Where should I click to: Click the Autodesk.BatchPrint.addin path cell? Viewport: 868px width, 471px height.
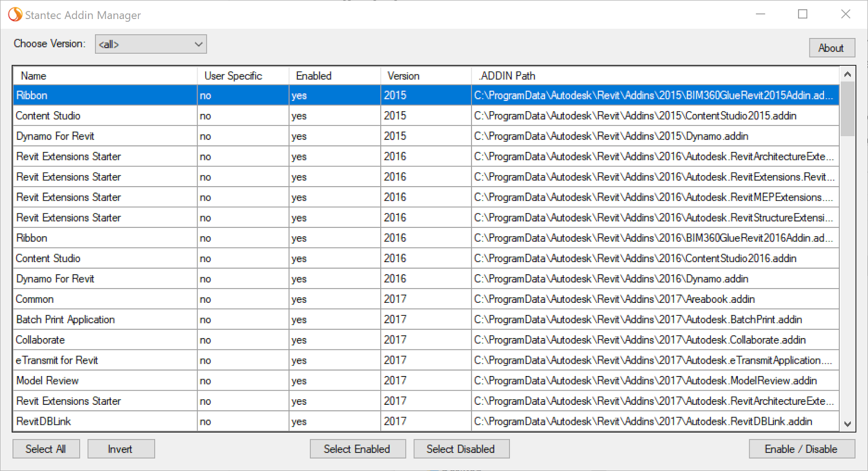655,320
